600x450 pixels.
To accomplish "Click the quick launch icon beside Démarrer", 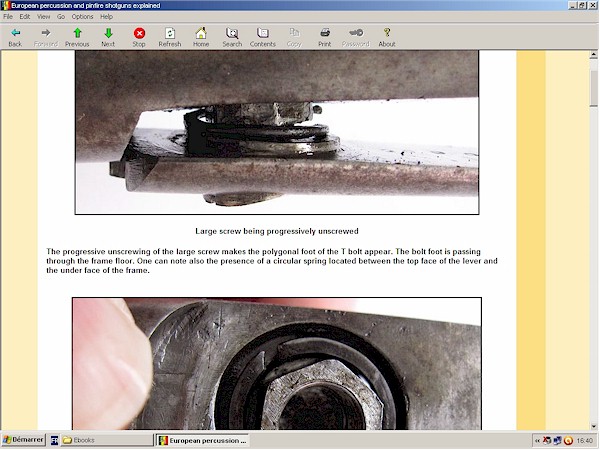I will 54,440.
